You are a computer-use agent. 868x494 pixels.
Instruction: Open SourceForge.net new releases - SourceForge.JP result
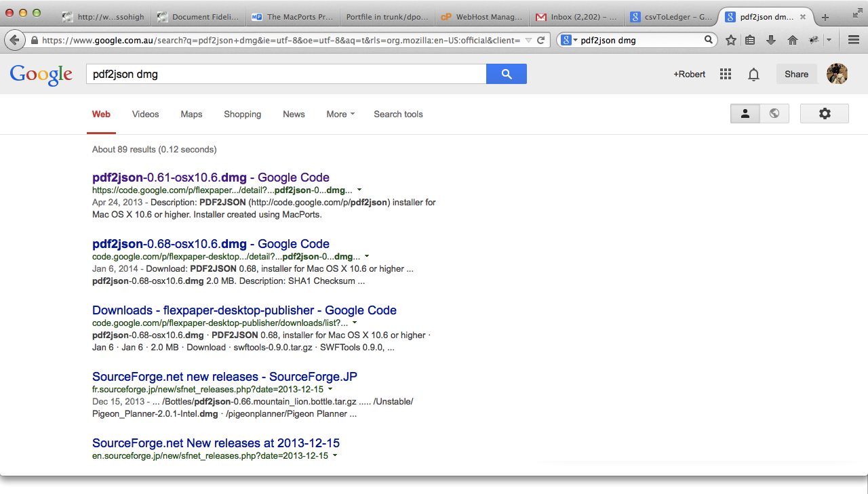click(224, 377)
